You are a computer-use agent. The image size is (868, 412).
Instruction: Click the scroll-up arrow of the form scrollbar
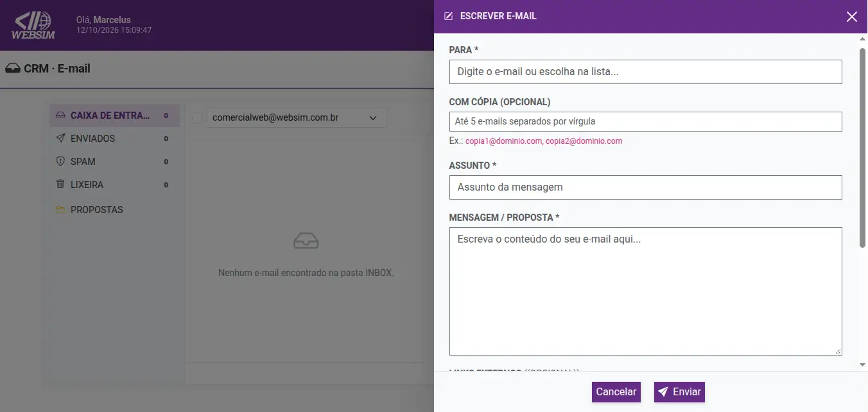862,40
